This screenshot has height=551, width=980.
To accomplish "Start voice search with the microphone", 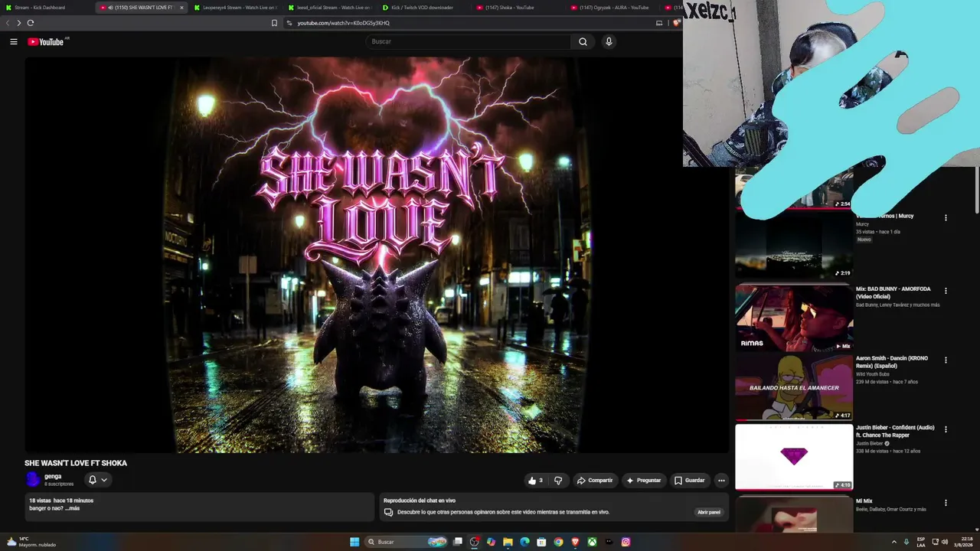I will pos(609,42).
